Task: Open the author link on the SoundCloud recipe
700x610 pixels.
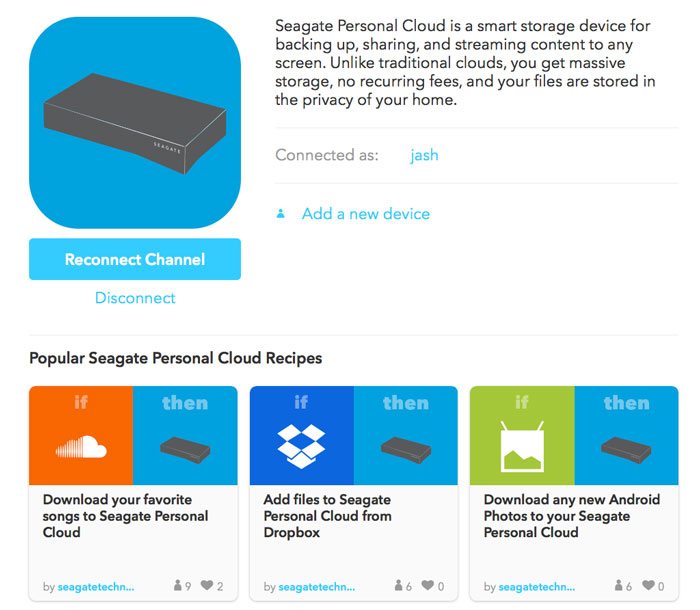Action: tap(96, 587)
